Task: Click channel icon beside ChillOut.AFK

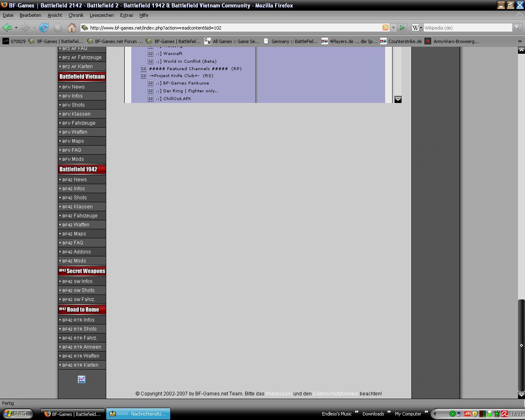Action: (151, 98)
